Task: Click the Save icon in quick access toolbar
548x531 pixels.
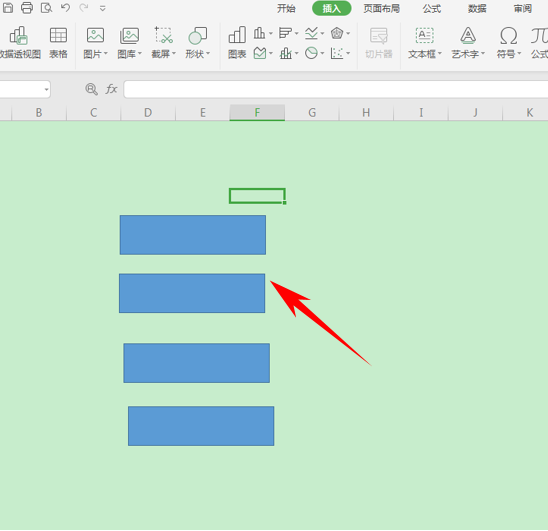Action: (x=8, y=8)
